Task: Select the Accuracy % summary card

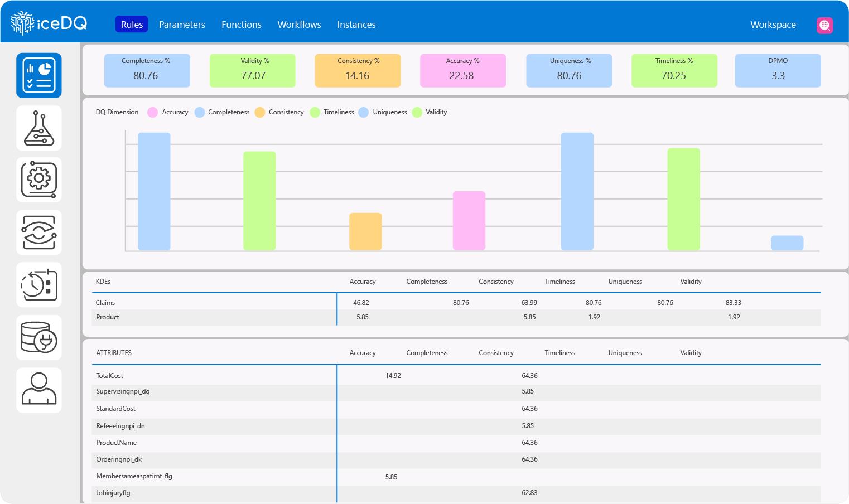Action: [x=462, y=70]
